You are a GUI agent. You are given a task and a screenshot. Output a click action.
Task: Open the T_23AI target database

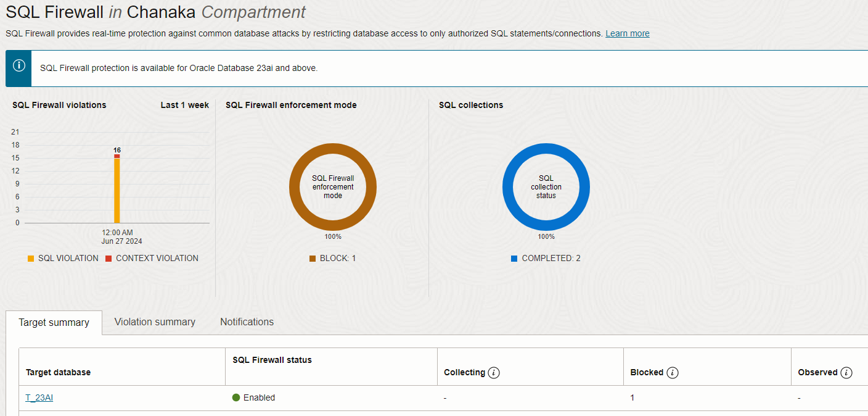(x=39, y=397)
